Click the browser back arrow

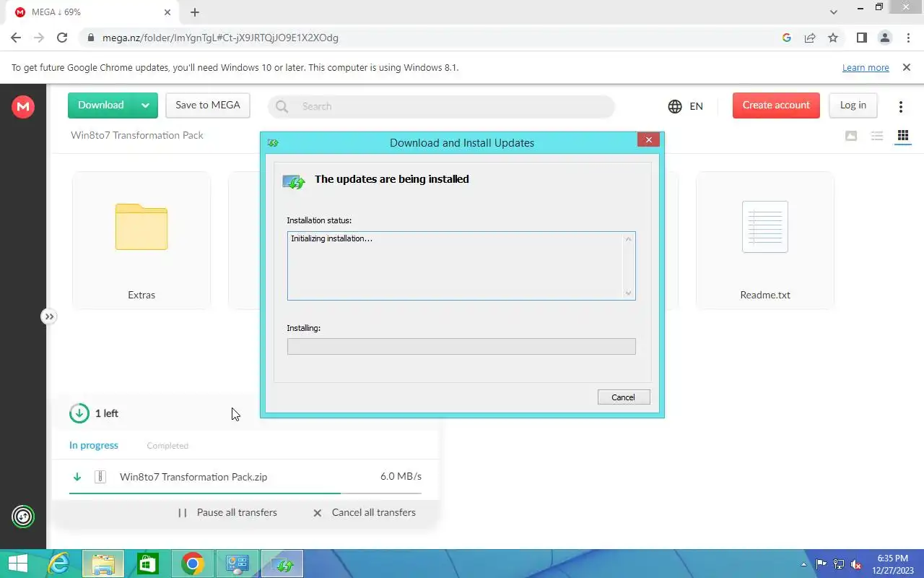click(x=16, y=38)
